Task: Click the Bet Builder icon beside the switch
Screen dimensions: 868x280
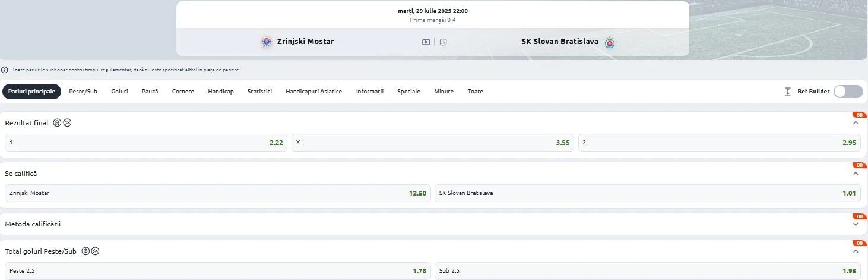Action: (788, 92)
